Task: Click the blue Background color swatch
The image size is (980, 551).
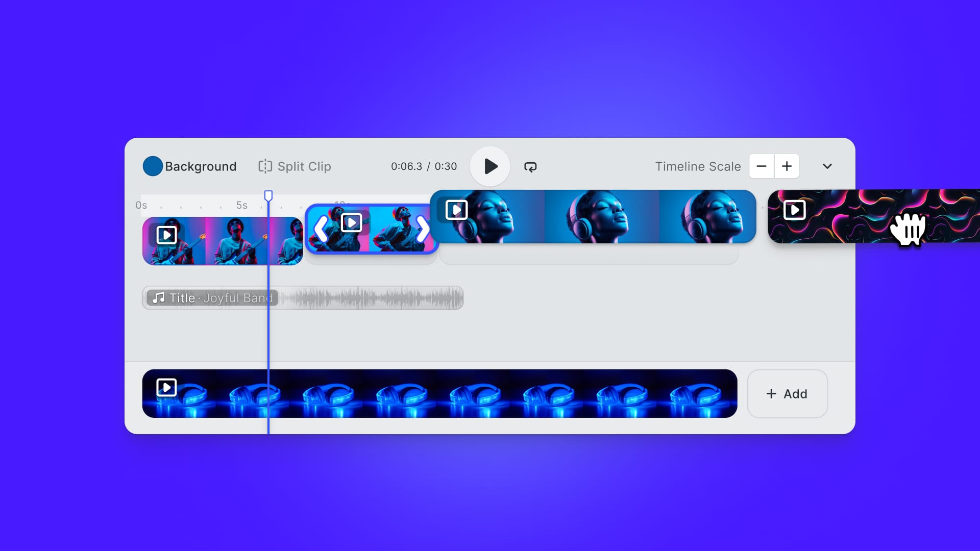Action: [x=153, y=166]
